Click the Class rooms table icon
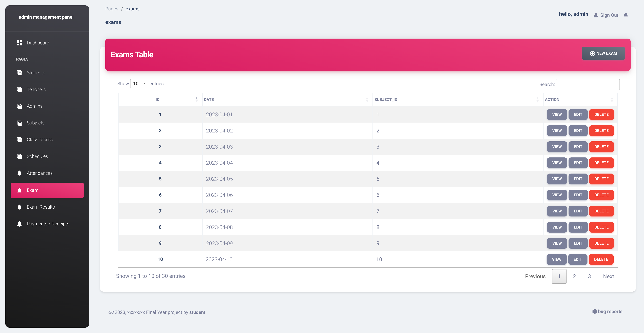The width and height of the screenshot is (644, 333). pyautogui.click(x=19, y=140)
